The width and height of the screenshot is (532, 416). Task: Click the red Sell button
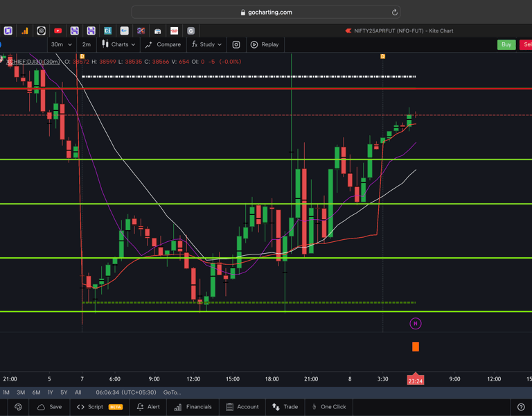526,44
